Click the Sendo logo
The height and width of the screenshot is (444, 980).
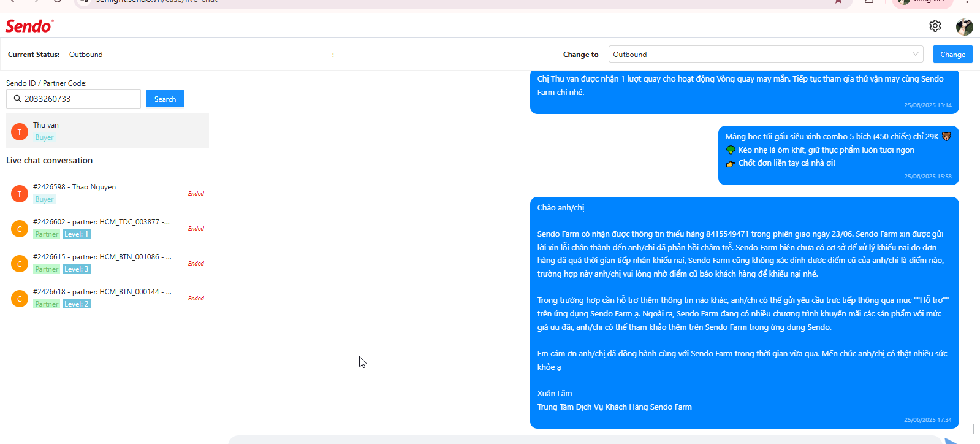click(29, 26)
